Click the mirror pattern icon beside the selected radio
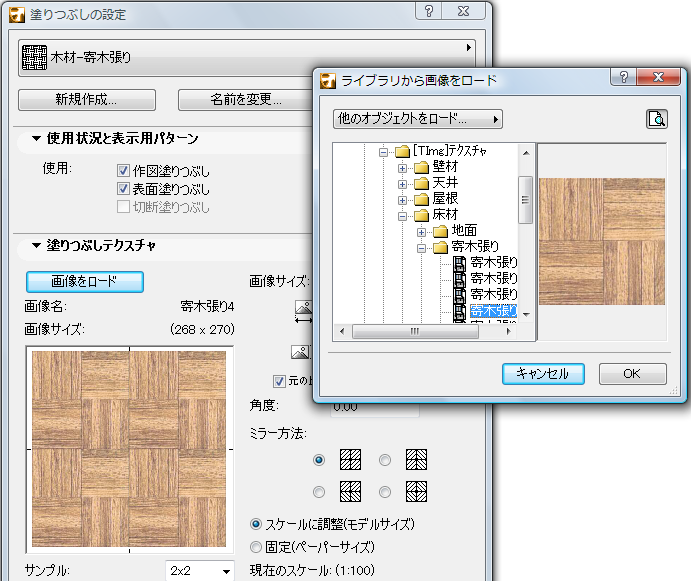Screen dimensions: 691x581 click(350, 460)
